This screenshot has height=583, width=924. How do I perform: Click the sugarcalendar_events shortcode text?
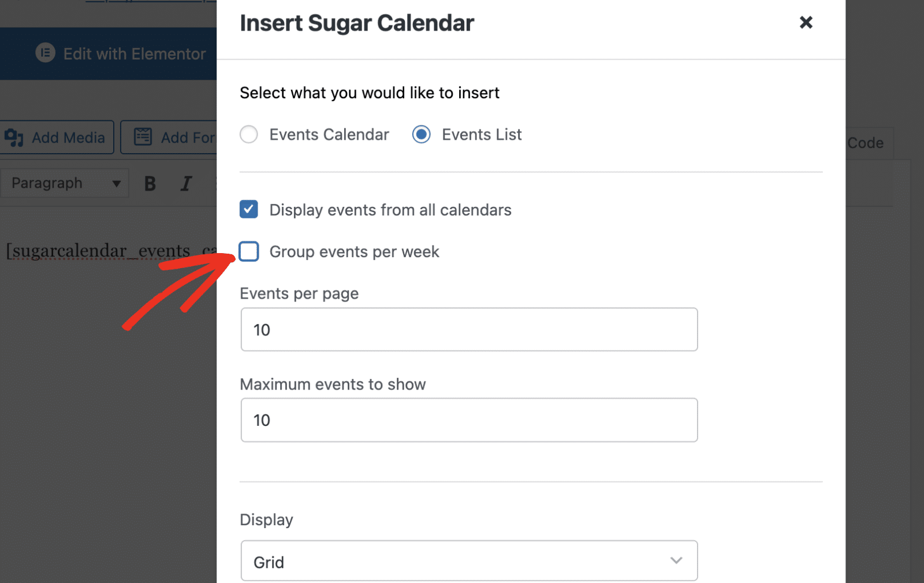[98, 251]
